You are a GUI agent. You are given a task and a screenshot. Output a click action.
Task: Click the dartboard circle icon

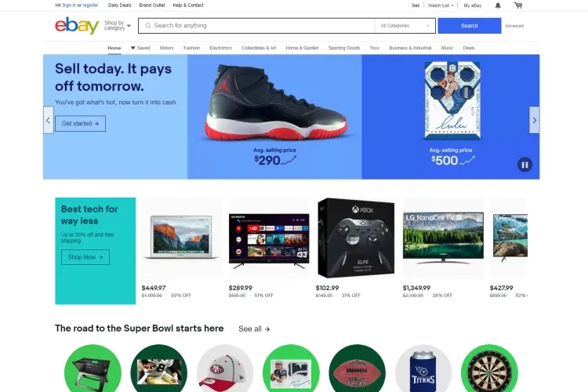tap(489, 368)
